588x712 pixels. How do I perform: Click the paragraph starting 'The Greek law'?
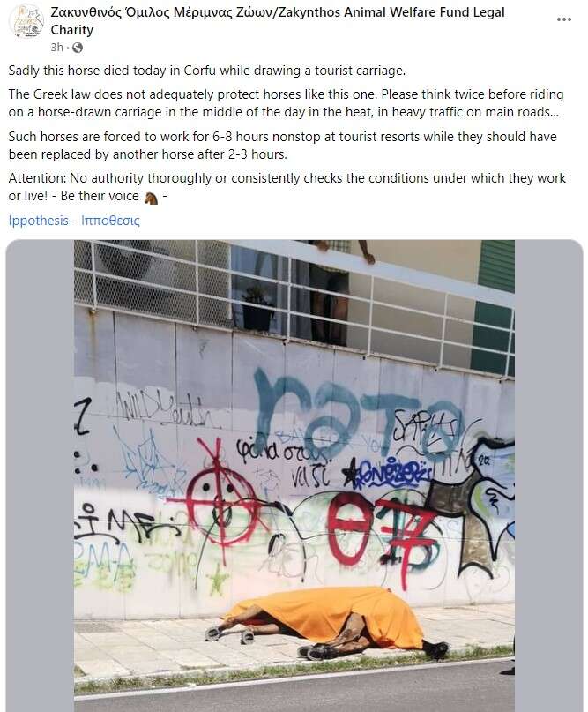[286, 103]
